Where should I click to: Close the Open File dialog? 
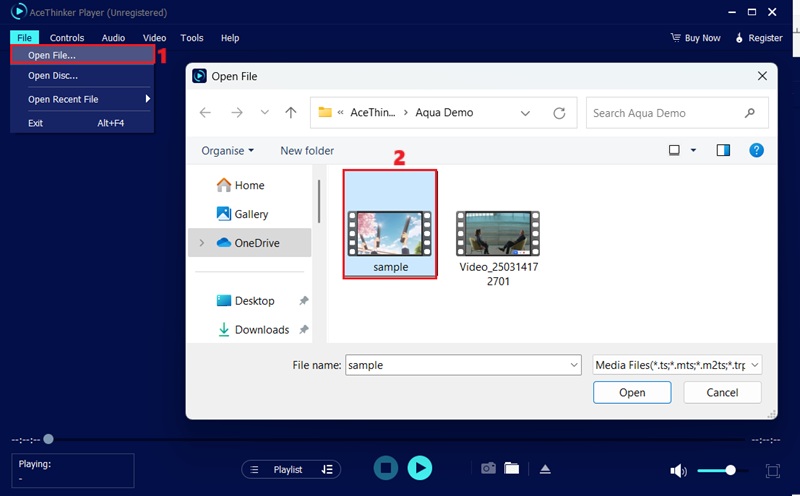pyautogui.click(x=762, y=76)
